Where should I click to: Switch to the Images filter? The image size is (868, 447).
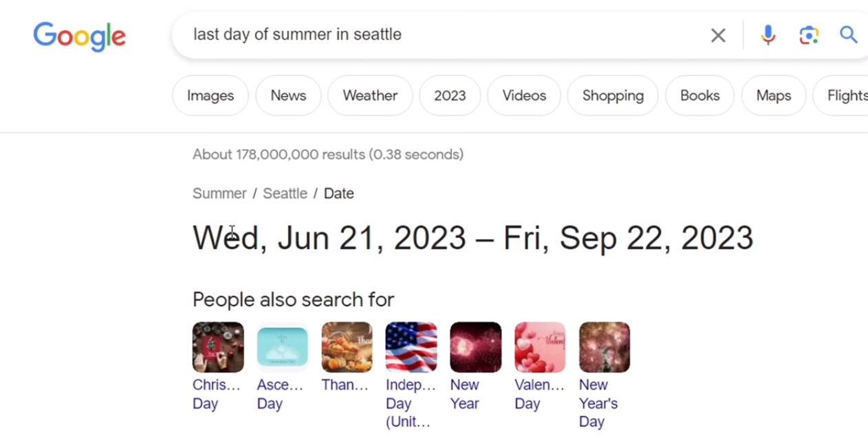[x=210, y=96]
